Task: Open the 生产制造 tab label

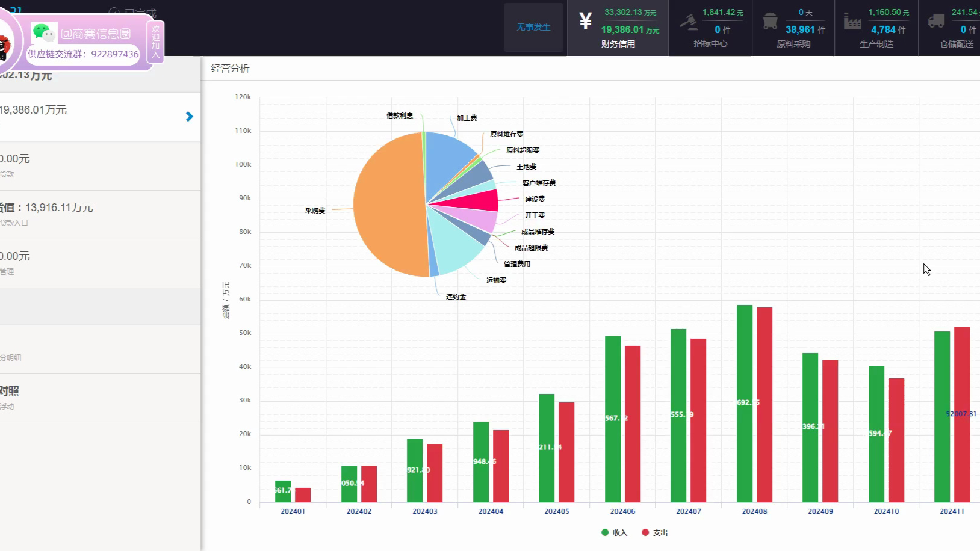Action: coord(876,44)
